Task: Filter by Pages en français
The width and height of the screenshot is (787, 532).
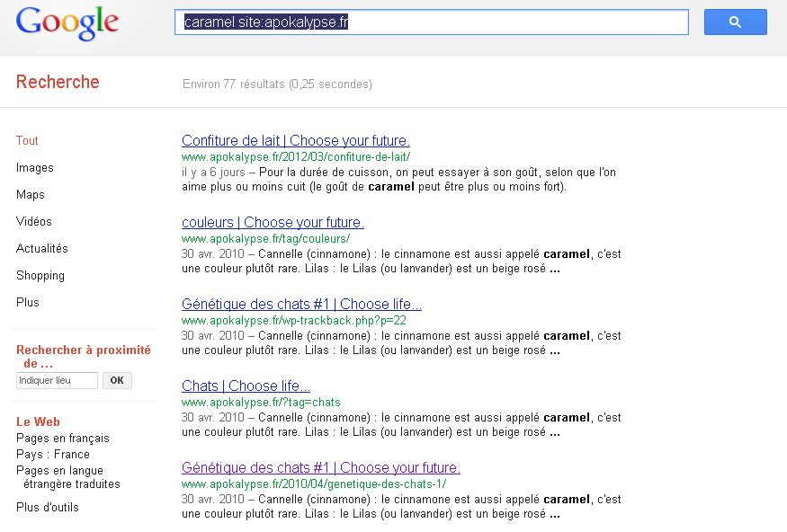Action: [x=63, y=438]
